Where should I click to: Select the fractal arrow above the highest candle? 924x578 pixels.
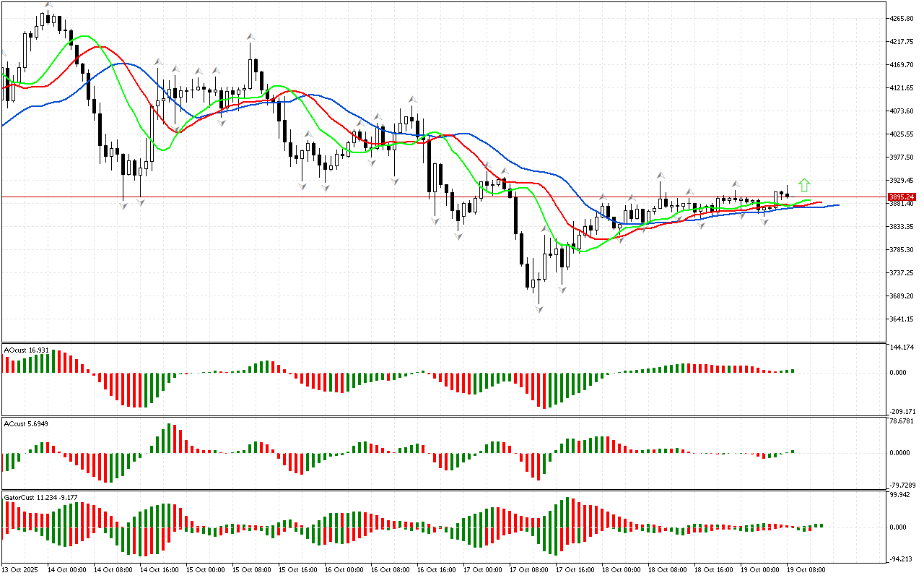click(48, 5)
